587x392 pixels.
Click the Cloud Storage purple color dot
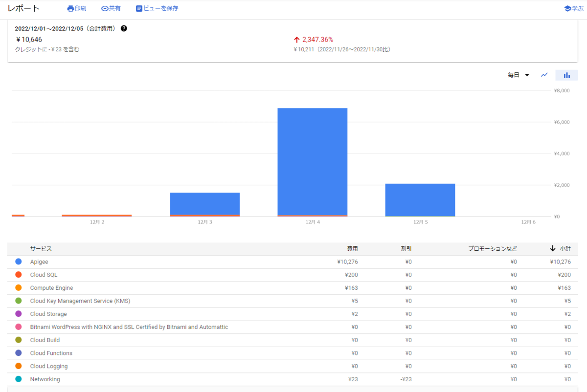pyautogui.click(x=19, y=314)
